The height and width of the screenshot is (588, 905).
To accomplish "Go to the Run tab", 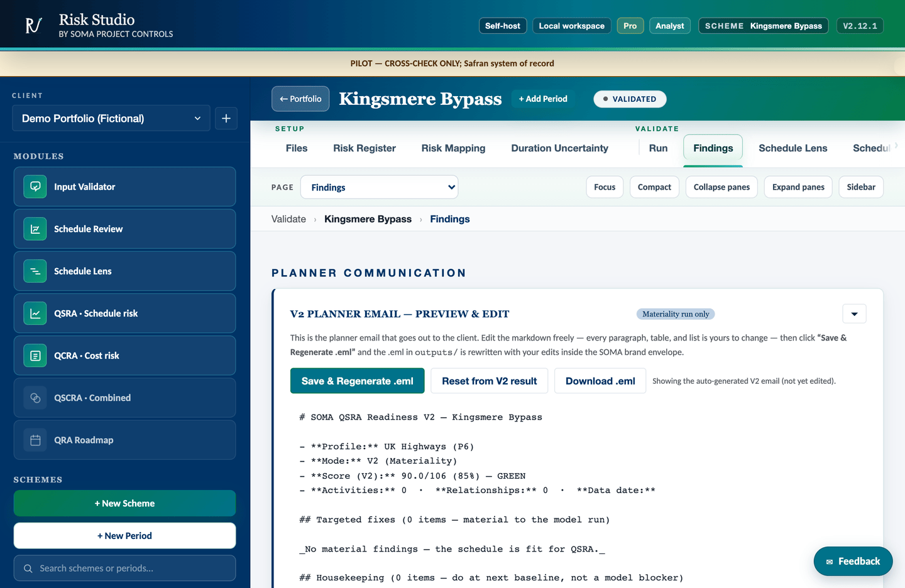I will click(x=658, y=148).
